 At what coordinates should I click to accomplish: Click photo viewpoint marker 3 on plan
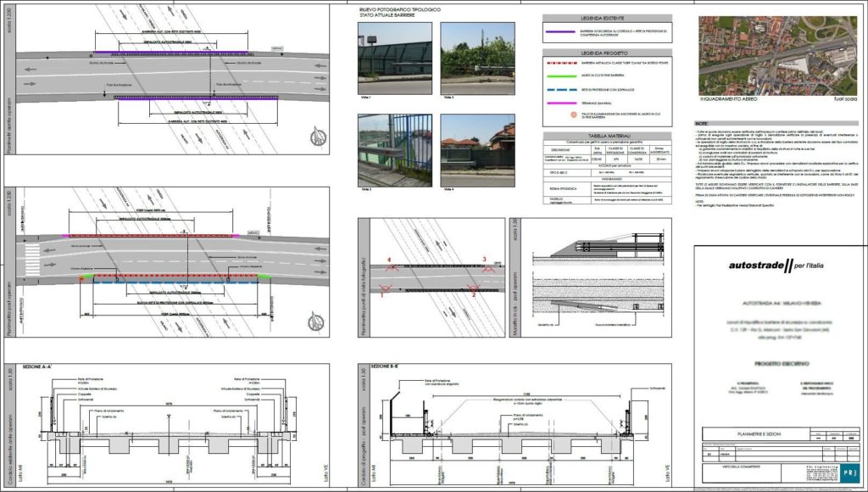pyautogui.click(x=483, y=265)
